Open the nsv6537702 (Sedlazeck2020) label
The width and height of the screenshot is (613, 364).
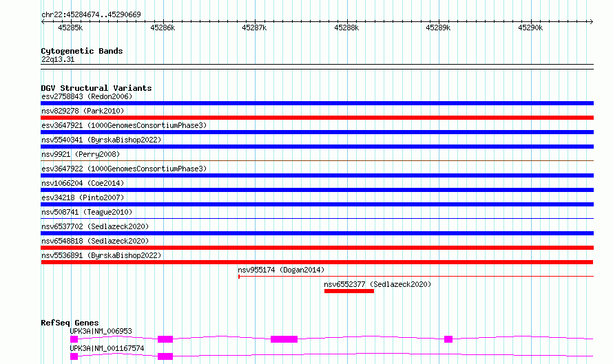coord(95,226)
